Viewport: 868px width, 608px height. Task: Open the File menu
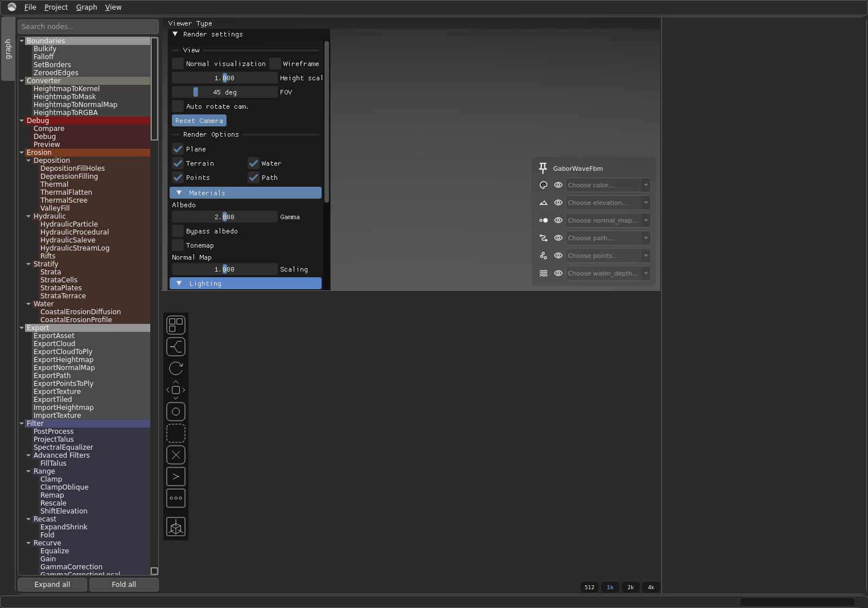click(x=30, y=7)
